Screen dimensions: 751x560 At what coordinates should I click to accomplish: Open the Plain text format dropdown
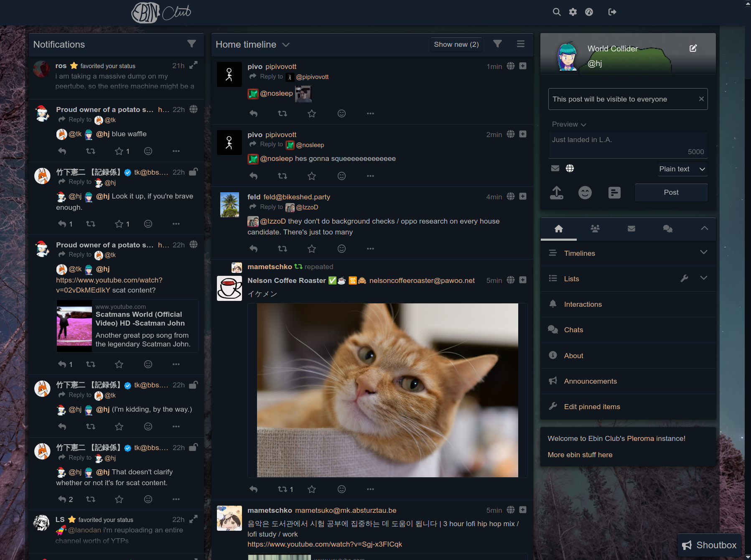pos(682,169)
